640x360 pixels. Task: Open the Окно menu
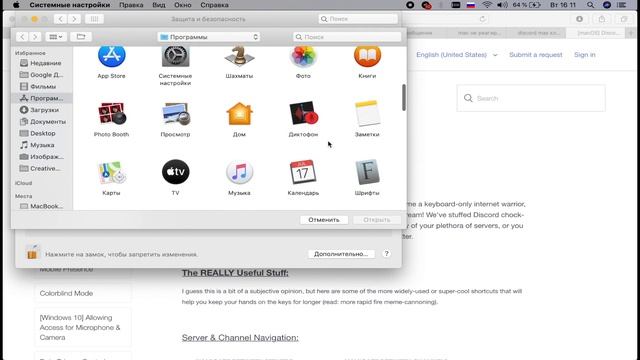pos(182,5)
